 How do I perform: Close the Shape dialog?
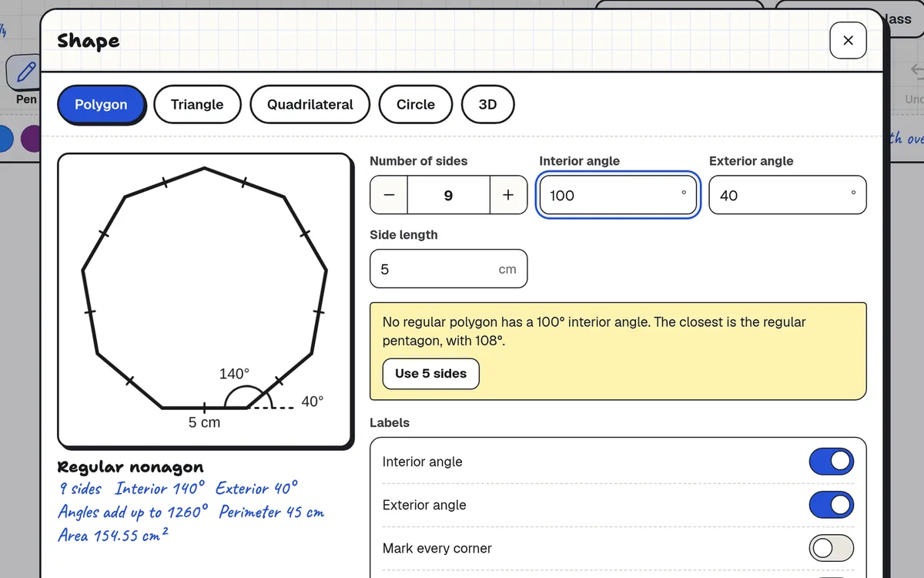pos(848,40)
